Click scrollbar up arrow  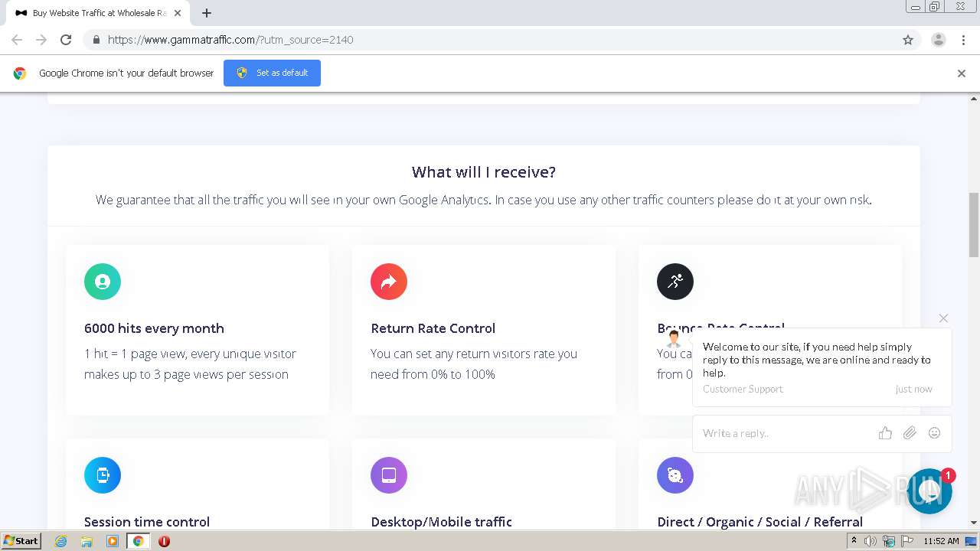click(x=974, y=99)
